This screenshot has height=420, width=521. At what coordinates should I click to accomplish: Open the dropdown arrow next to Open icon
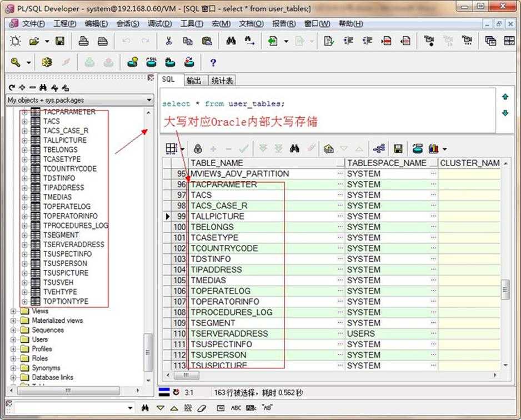[47, 42]
